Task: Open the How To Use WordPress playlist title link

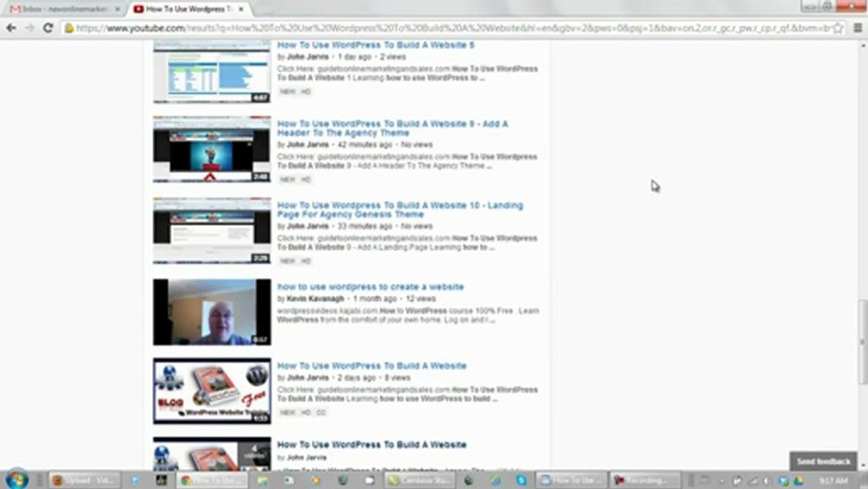Action: tap(372, 444)
